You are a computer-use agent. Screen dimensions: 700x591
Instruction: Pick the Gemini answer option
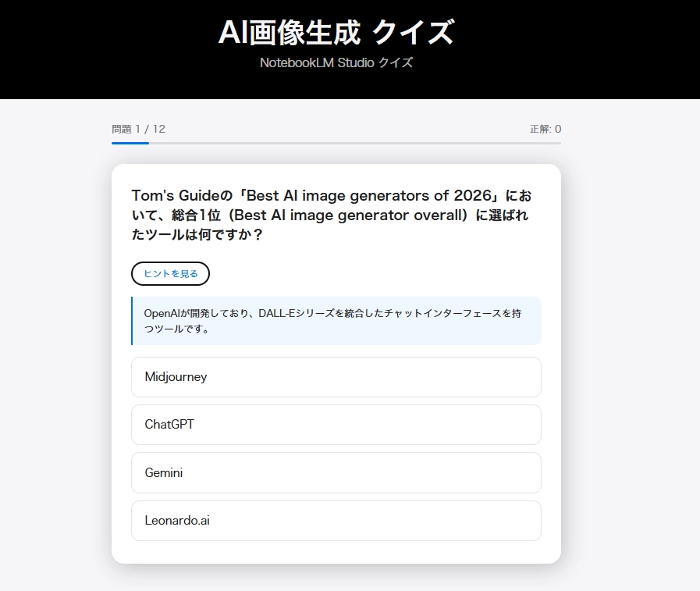click(x=336, y=472)
